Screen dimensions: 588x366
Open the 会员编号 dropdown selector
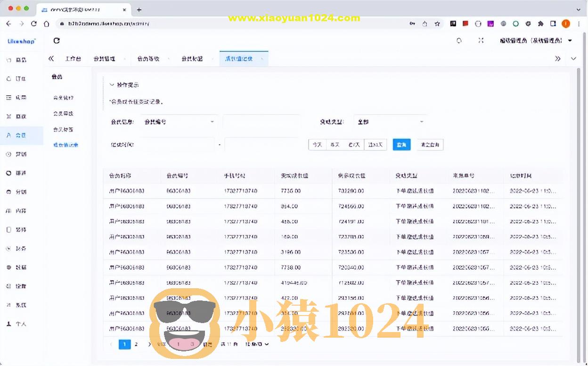pos(179,121)
